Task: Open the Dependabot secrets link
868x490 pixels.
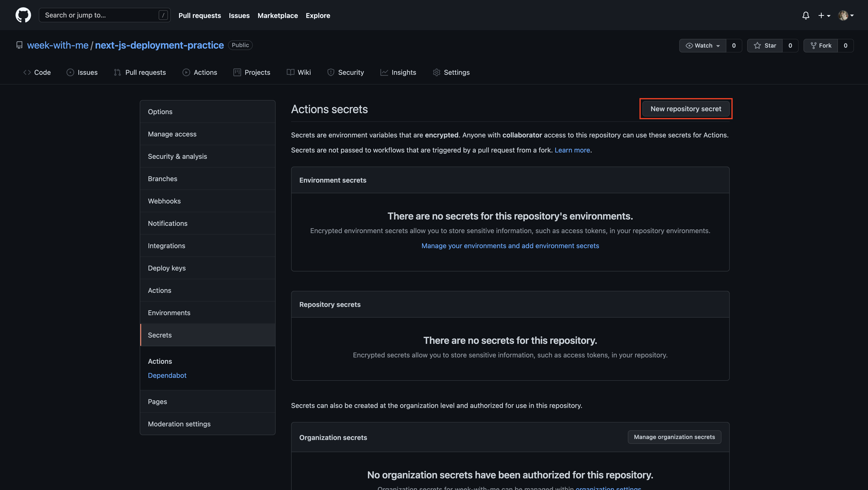Action: point(167,375)
